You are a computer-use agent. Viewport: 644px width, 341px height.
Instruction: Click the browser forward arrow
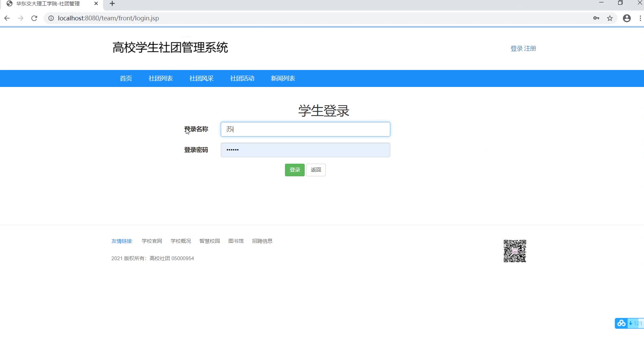pos(20,18)
